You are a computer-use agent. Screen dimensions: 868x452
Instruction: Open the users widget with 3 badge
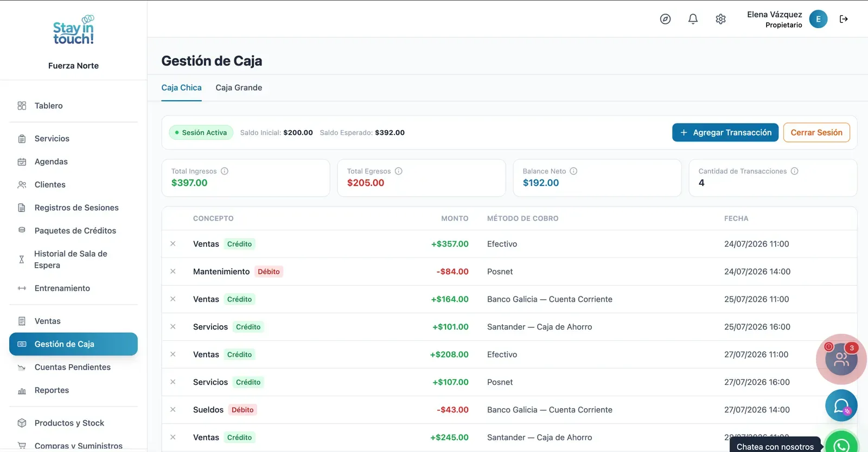(x=841, y=359)
